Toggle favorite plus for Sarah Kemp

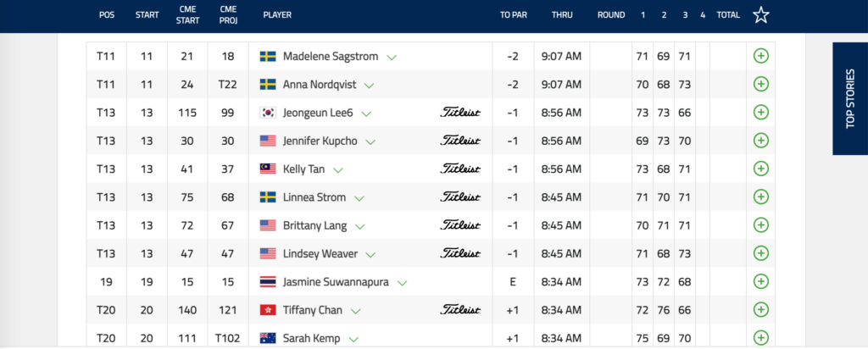[760, 338]
